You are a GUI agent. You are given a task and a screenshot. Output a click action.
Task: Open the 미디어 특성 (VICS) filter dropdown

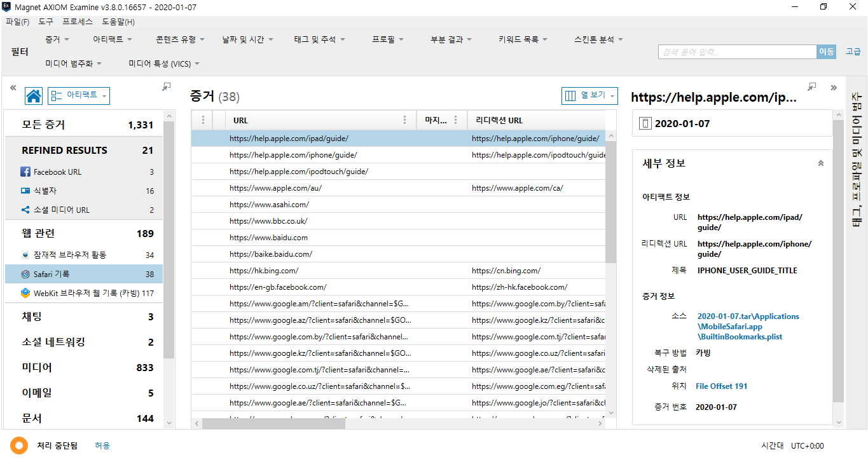pyautogui.click(x=164, y=64)
